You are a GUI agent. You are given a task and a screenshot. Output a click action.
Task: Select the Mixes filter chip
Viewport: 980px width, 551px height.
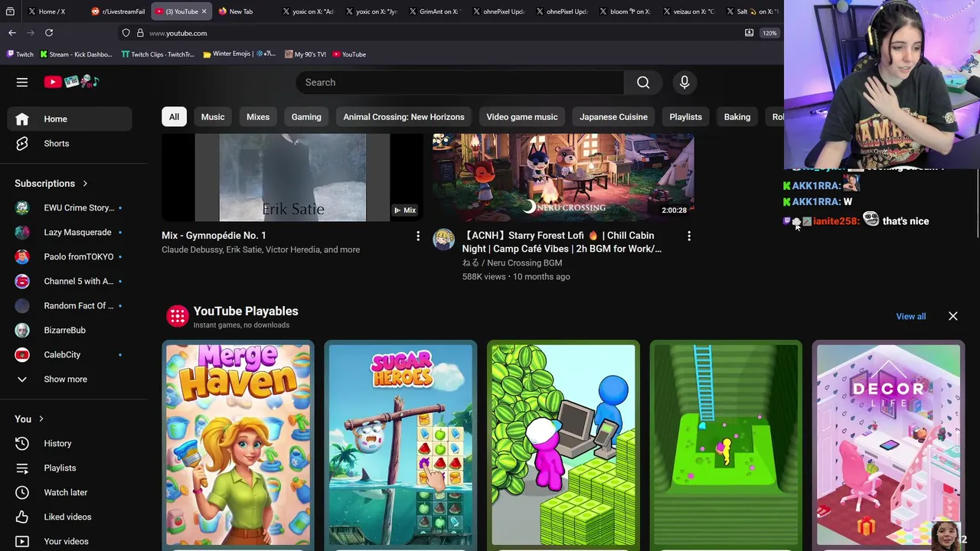click(x=258, y=117)
